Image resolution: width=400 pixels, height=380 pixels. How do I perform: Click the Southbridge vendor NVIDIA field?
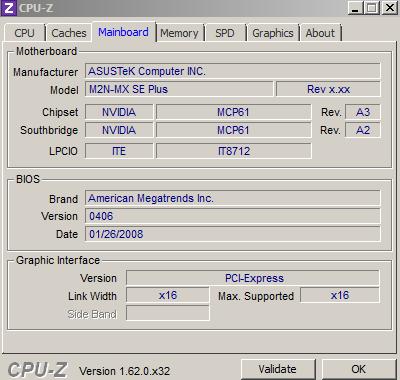point(119,130)
